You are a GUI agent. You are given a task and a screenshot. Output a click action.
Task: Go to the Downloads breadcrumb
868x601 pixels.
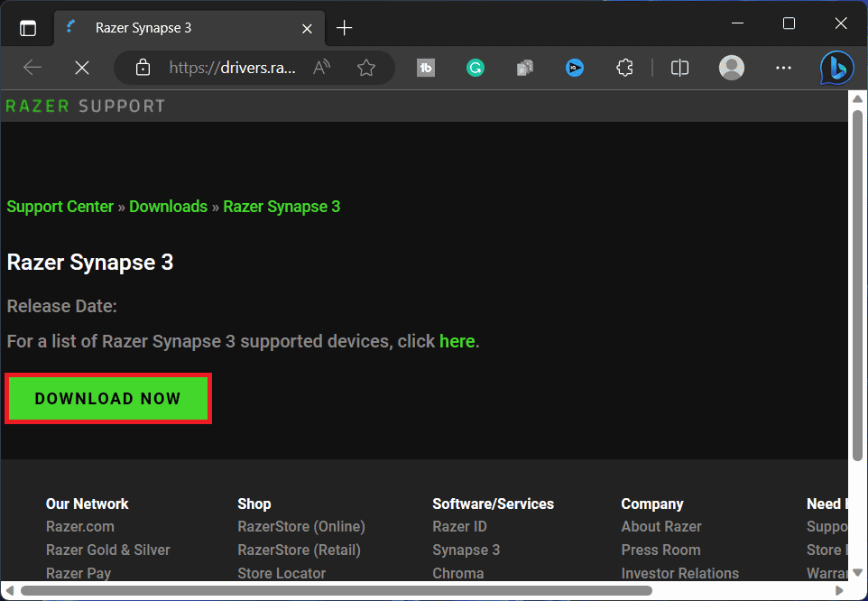point(169,207)
